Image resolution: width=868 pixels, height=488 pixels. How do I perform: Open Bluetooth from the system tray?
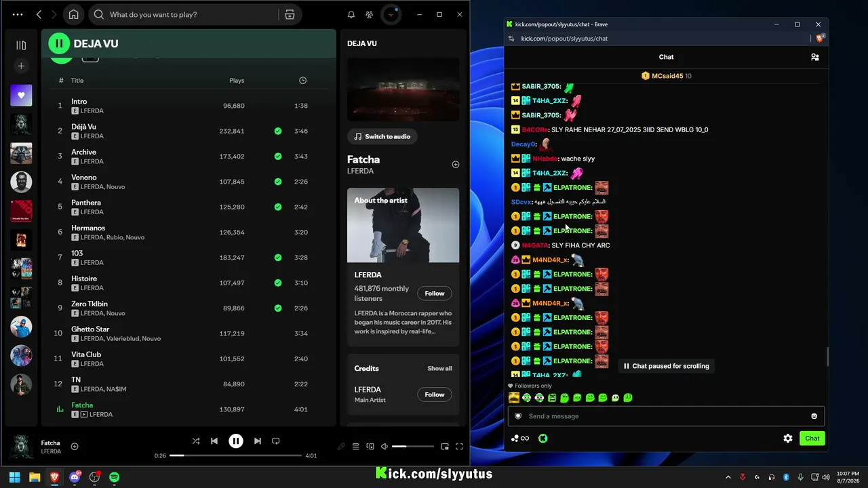click(x=787, y=477)
